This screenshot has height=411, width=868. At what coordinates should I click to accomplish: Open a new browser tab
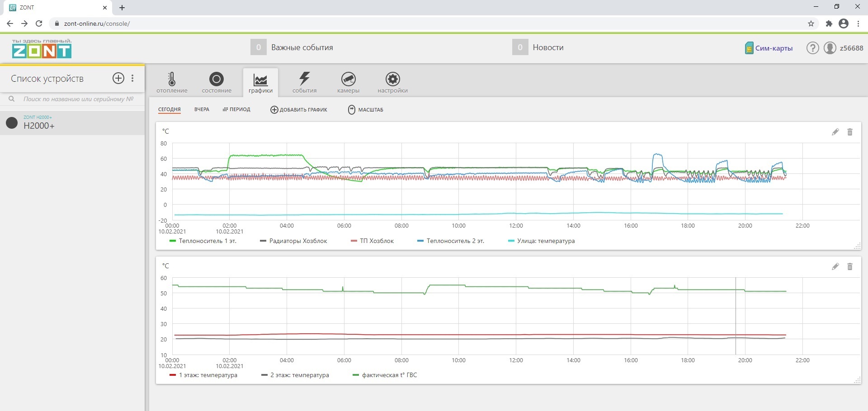coord(122,8)
